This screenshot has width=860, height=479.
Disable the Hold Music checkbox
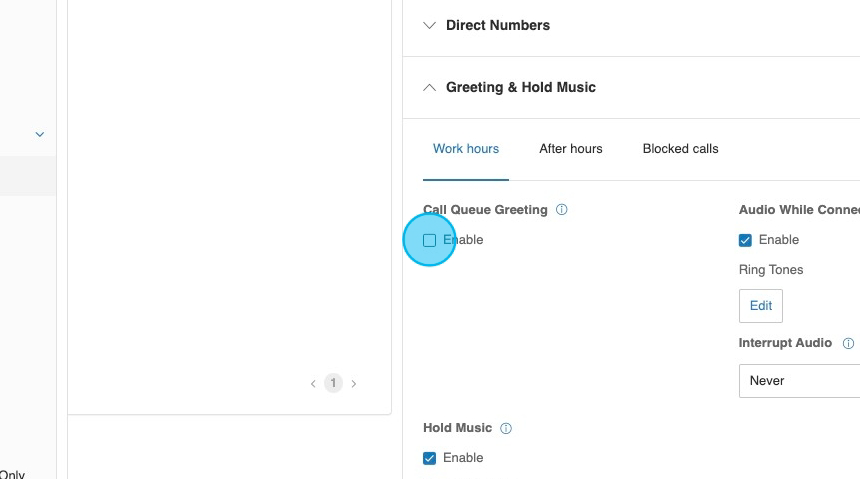tap(430, 458)
